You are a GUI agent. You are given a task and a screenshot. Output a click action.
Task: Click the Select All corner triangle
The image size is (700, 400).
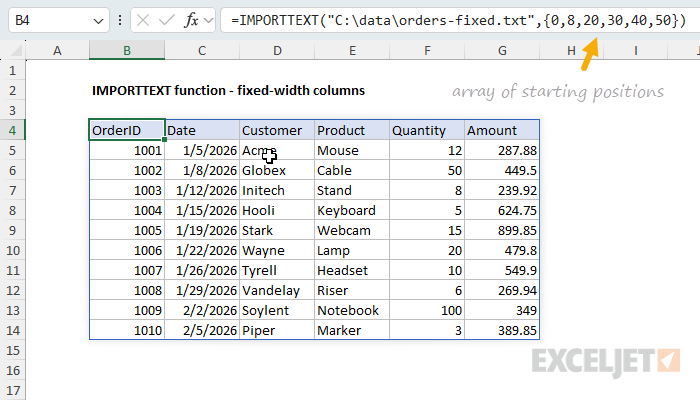16,51
